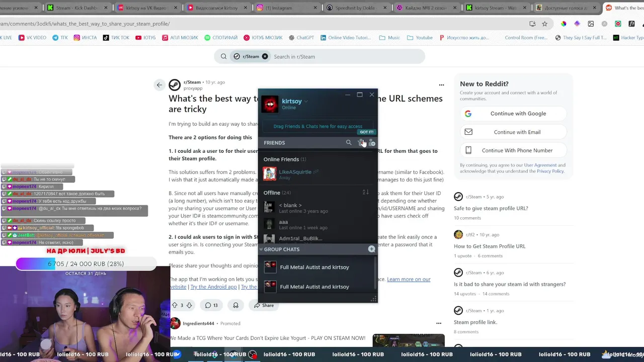Upvote the Reddit post
644x362 pixels.
coord(175,305)
